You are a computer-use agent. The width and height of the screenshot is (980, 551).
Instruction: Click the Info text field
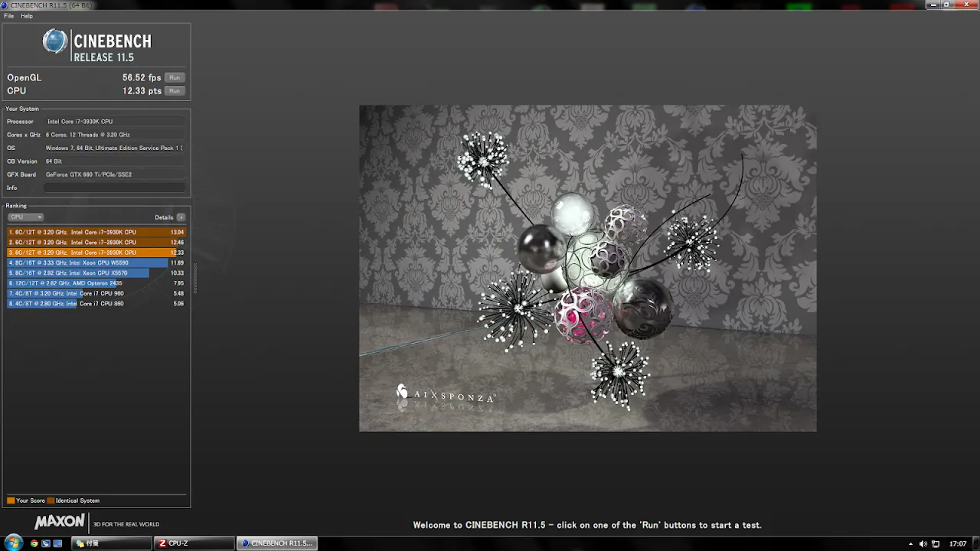113,187
